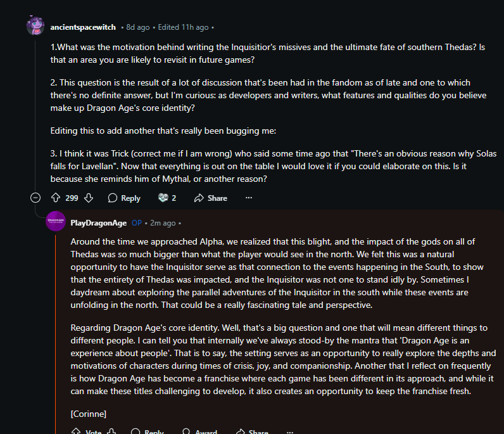Screen dimensions: 504x434
Task: Click the reply icon under PlayDragonAge's comment
Action: (x=135, y=432)
